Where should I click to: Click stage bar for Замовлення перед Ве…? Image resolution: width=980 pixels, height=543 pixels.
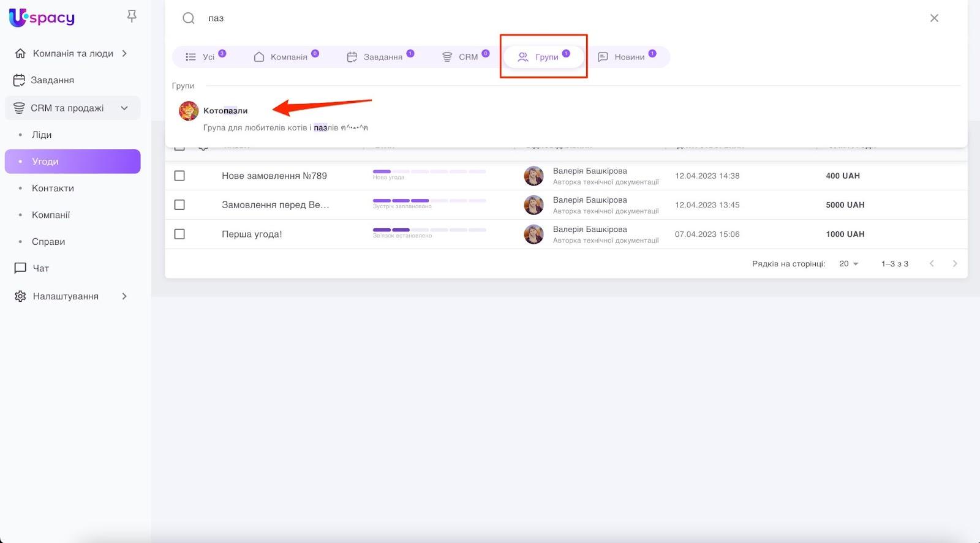(429, 201)
